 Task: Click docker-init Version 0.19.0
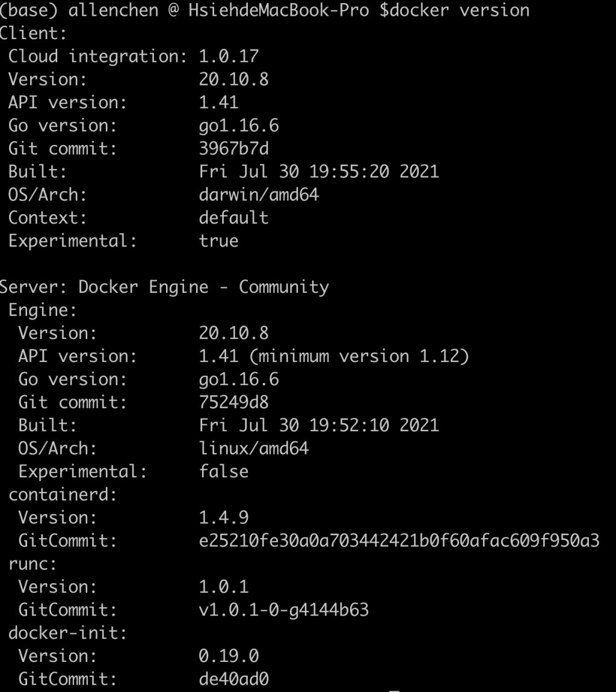click(x=229, y=657)
